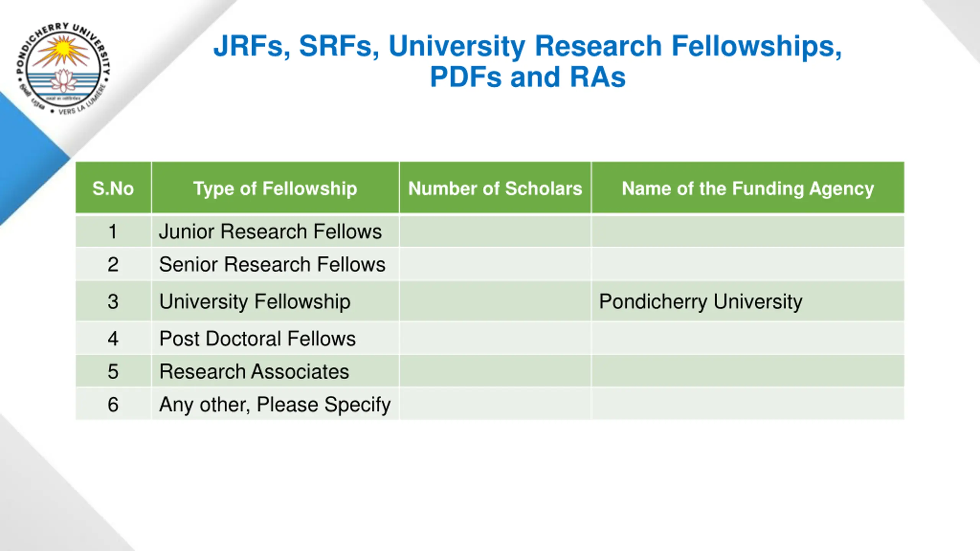Select the Senior Research Fellows cell
Image resolution: width=980 pixels, height=551 pixels.
275,264
